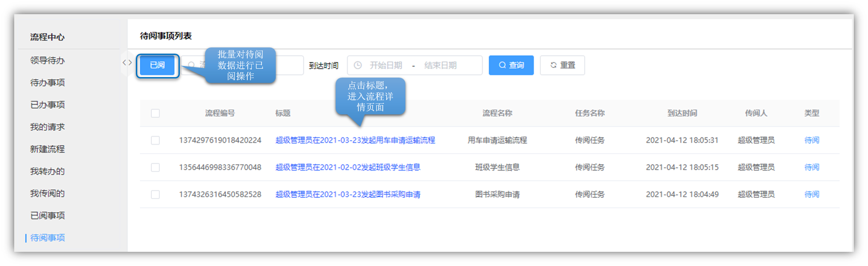This screenshot has width=868, height=266.
Task: Click the 流程名称 column header
Action: [x=497, y=113]
